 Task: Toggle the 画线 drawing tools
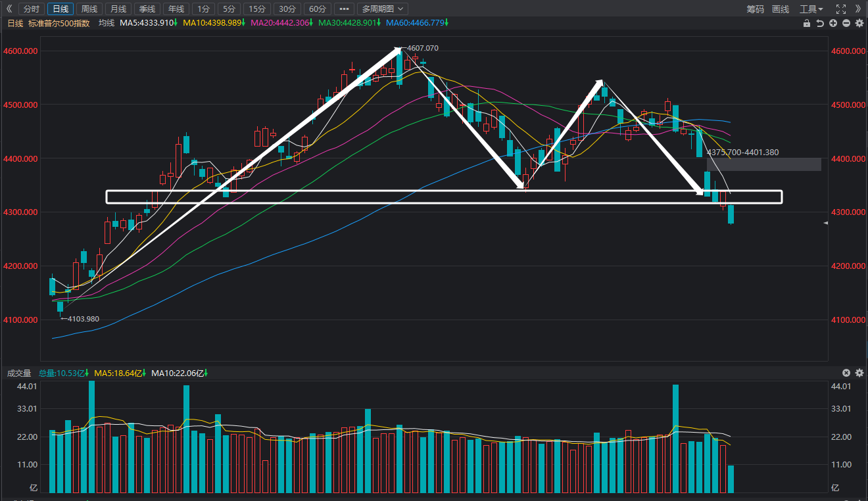click(x=781, y=9)
